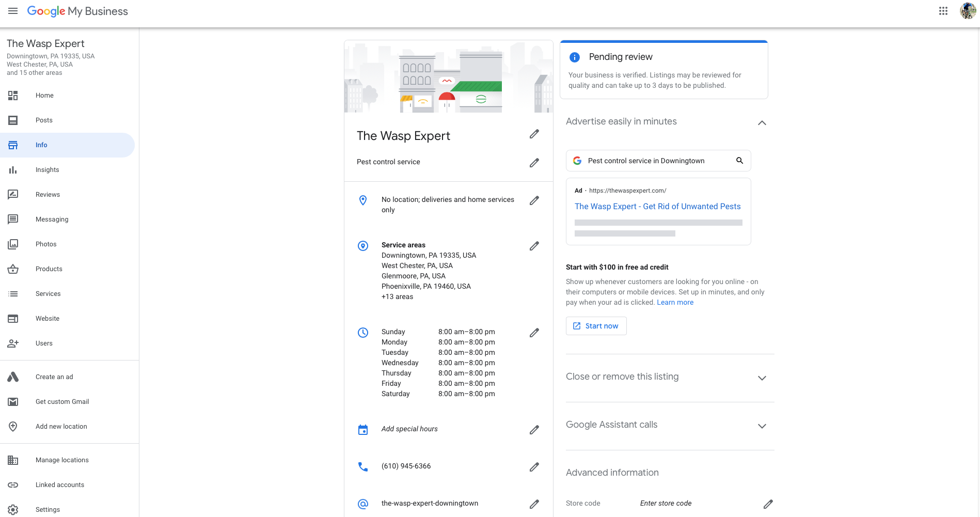Edit the Service areas list
The image size is (980, 517).
[534, 246]
